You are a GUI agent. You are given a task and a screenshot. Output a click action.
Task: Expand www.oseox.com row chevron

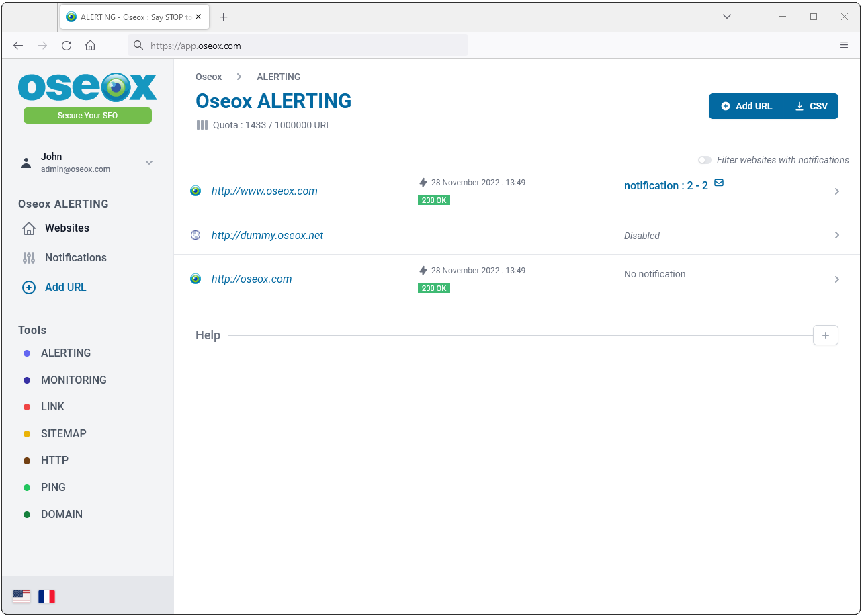[x=837, y=191]
